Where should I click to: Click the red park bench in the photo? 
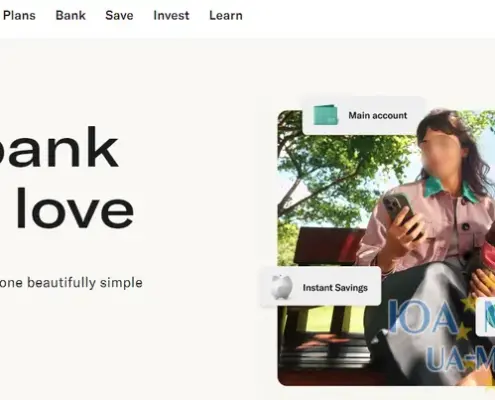pyautogui.click(x=327, y=246)
